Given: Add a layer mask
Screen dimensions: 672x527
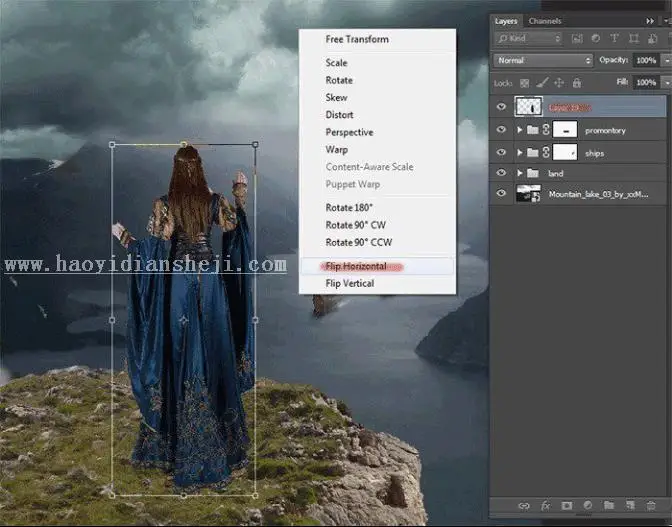Looking at the screenshot, I should click(x=567, y=506).
